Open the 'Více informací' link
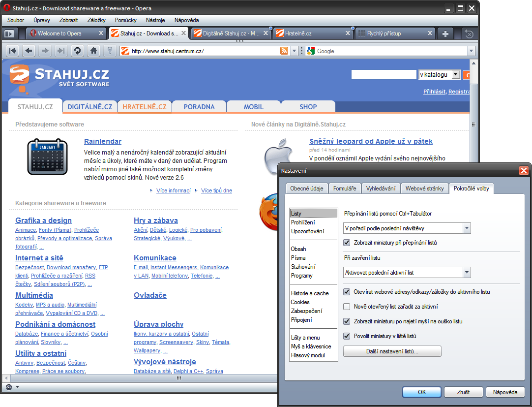Image resolution: width=532 pixels, height=407 pixels. pos(174,190)
